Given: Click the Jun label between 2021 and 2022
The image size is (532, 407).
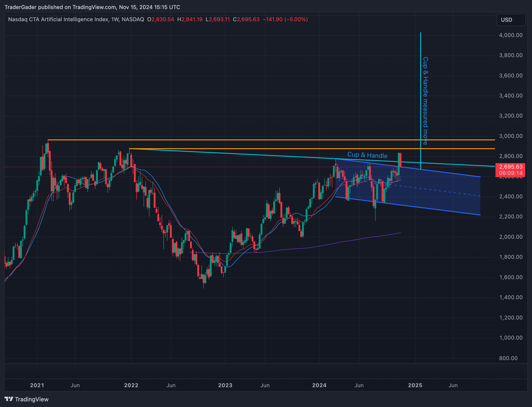Looking at the screenshot, I should (x=75, y=385).
